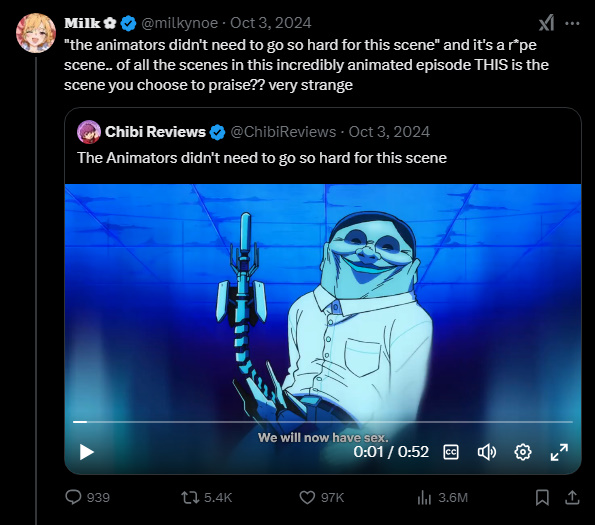Open the three-dot more options menu

(x=572, y=24)
